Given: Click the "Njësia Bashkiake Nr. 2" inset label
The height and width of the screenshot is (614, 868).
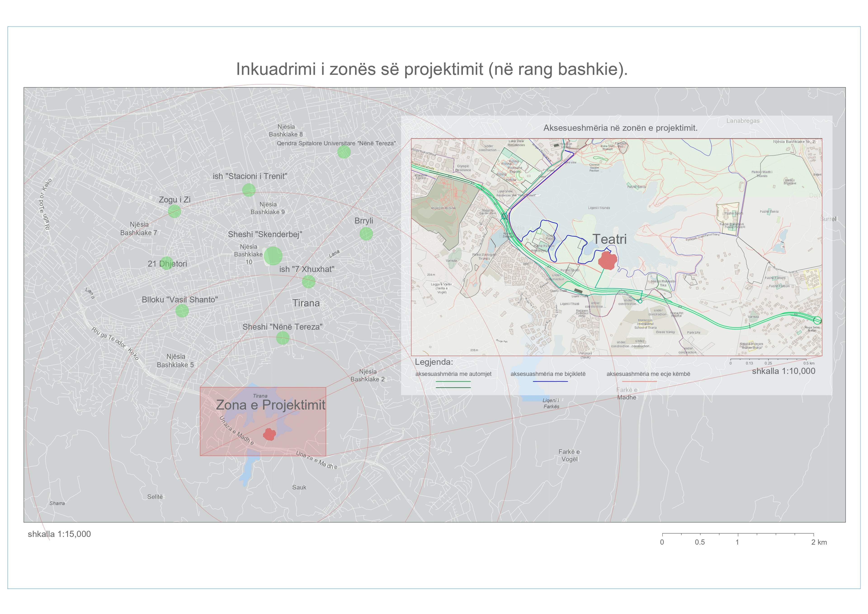Looking at the screenshot, I should (794, 141).
